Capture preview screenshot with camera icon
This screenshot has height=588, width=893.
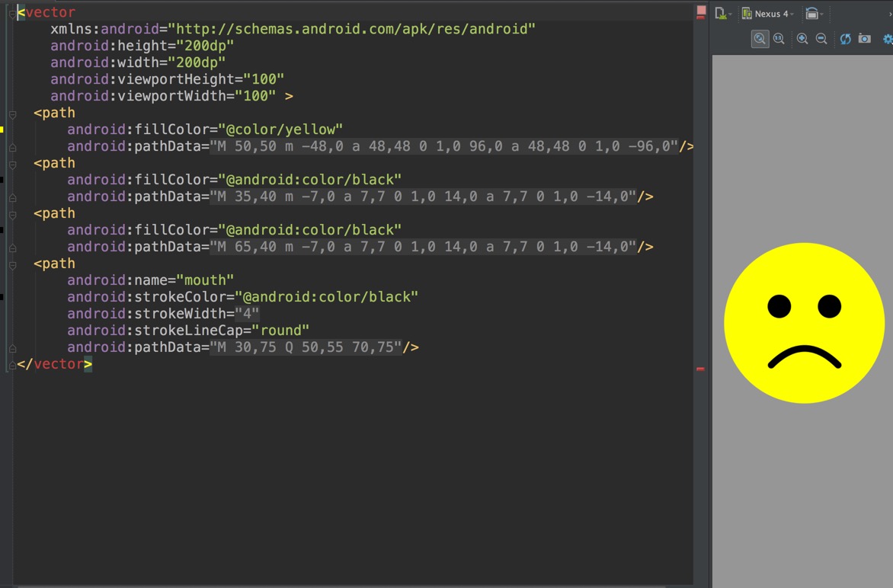point(865,39)
